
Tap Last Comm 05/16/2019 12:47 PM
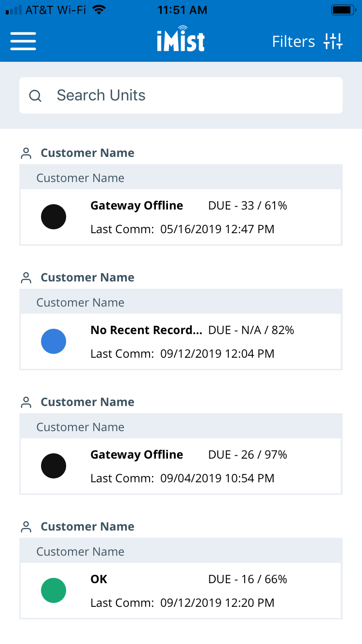[x=182, y=229]
